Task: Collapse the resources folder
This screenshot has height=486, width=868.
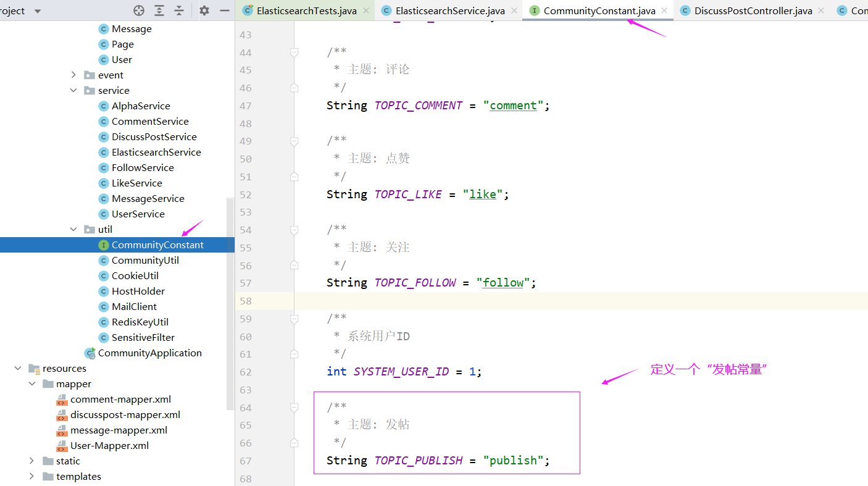Action: [18, 368]
